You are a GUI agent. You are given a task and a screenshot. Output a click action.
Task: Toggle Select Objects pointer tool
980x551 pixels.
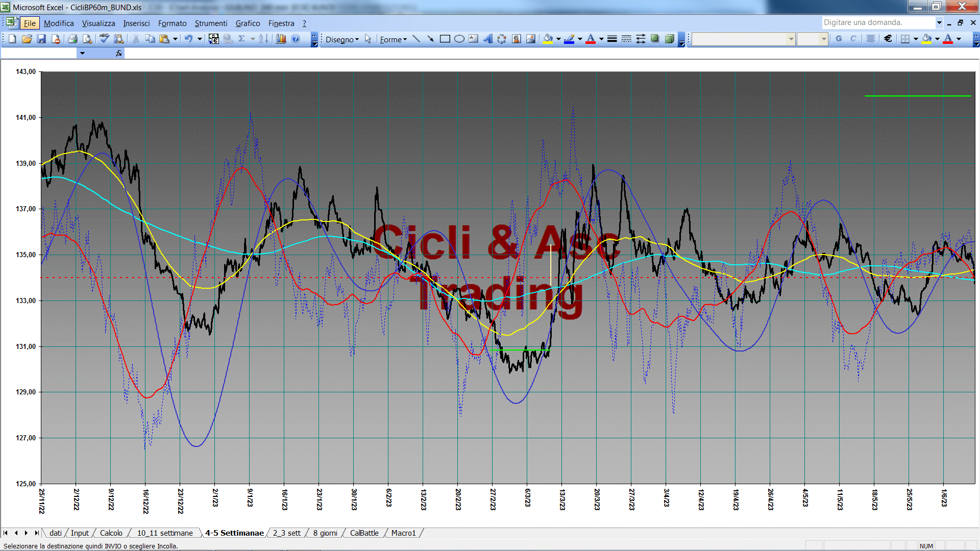click(x=368, y=39)
